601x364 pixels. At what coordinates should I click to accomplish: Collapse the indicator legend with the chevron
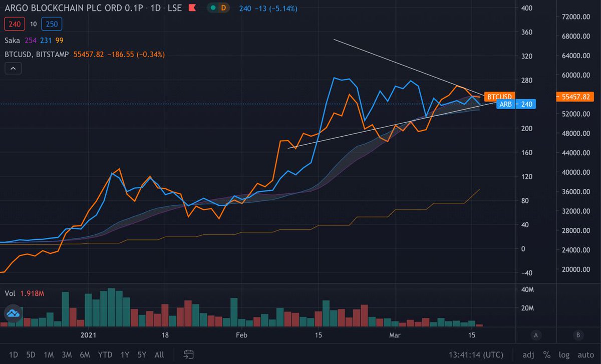tap(13, 69)
